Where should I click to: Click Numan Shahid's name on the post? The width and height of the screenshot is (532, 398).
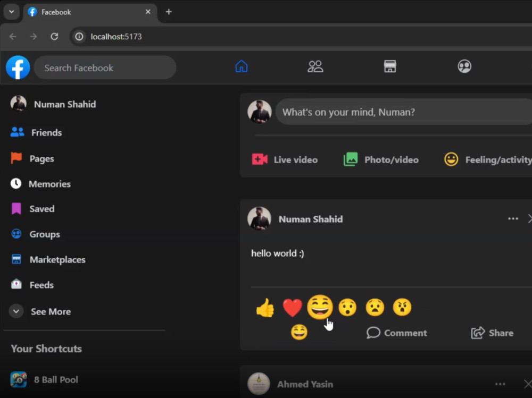311,219
